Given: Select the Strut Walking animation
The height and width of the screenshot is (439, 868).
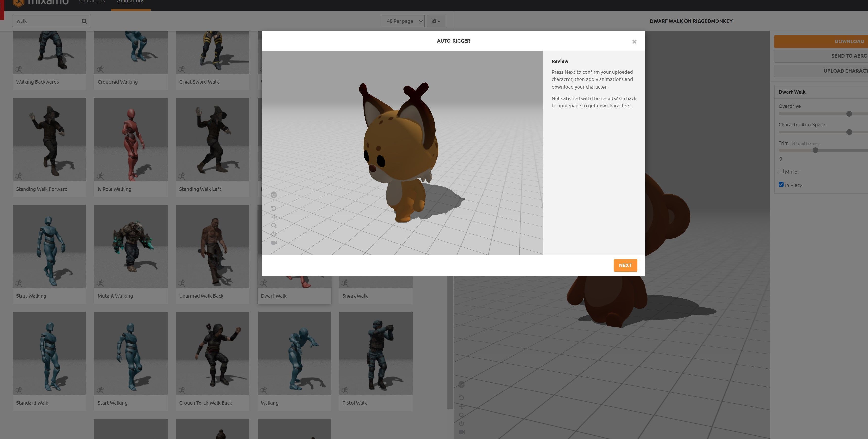Looking at the screenshot, I should (x=49, y=254).
